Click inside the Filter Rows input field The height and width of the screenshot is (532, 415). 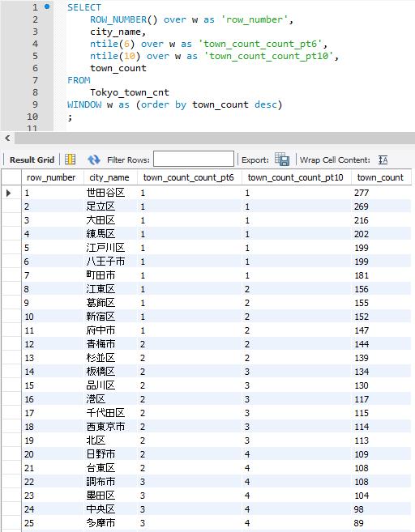pyautogui.click(x=194, y=159)
